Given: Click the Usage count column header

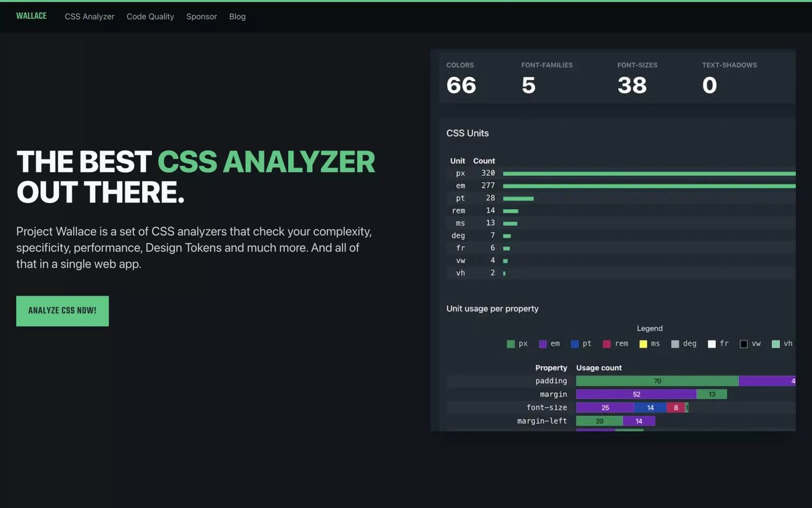Looking at the screenshot, I should 599,368.
